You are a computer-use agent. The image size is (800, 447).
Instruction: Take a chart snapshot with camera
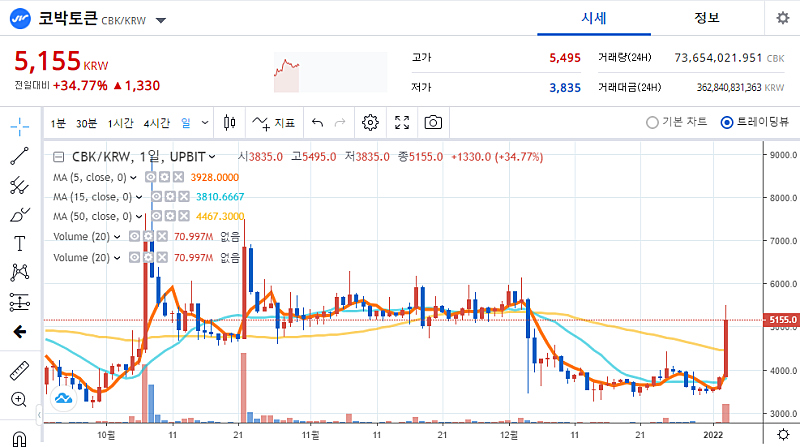433,122
